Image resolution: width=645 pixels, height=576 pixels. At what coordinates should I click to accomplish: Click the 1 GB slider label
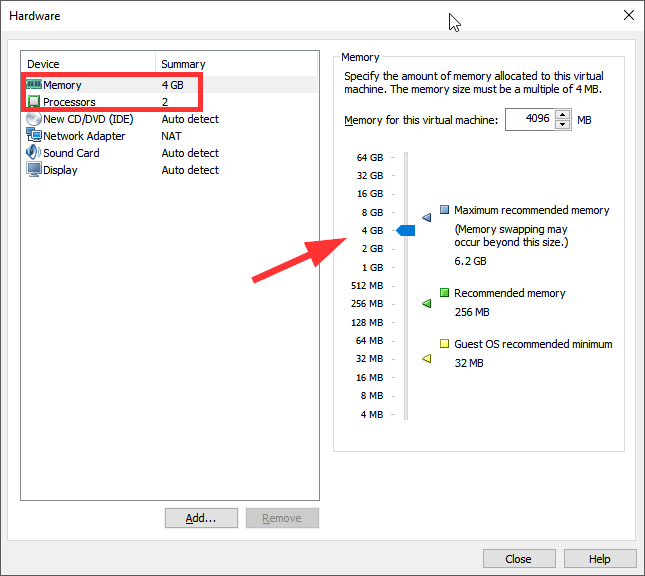[x=372, y=267]
